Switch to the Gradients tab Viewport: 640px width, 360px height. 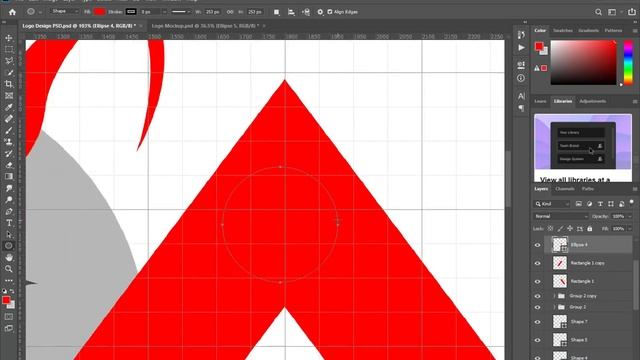[x=588, y=31]
